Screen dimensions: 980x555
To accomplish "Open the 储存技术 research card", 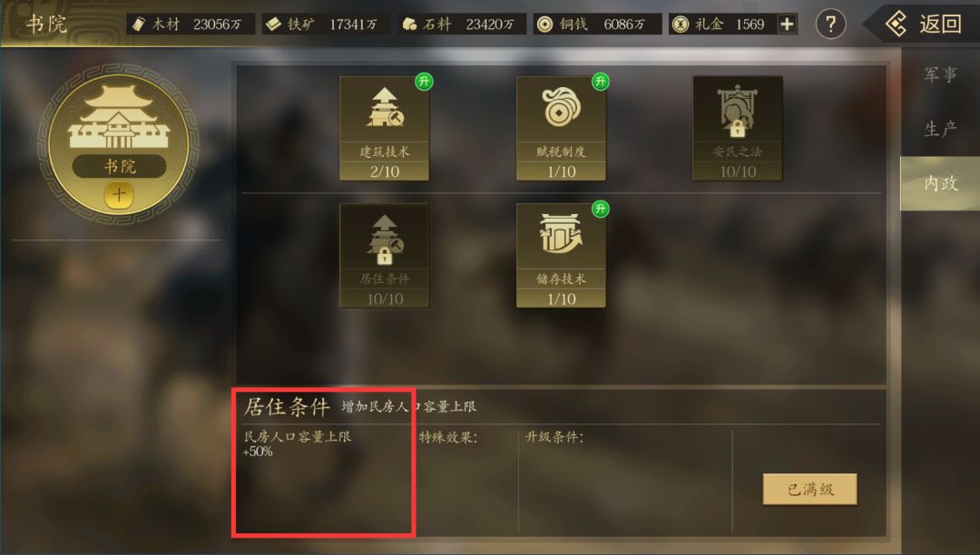I will pyautogui.click(x=562, y=256).
